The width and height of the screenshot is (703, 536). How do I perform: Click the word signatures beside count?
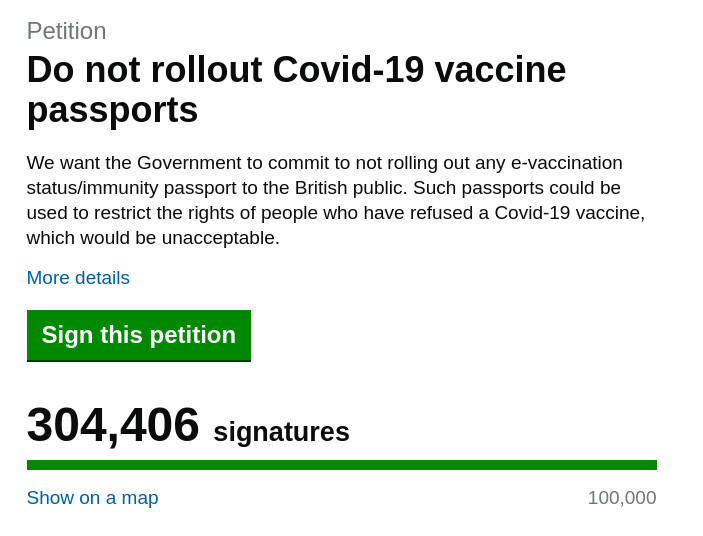tap(281, 432)
